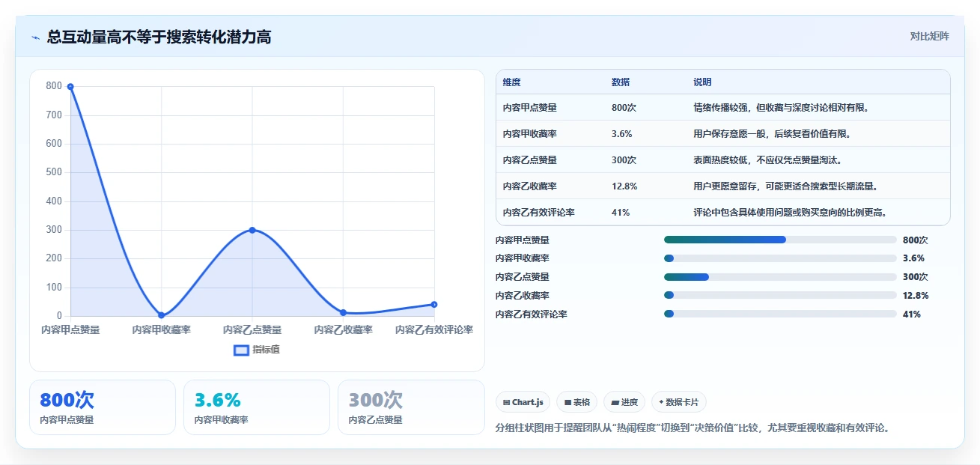Click the y-axis label 100
Image resolution: width=980 pixels, height=465 pixels.
(x=54, y=288)
